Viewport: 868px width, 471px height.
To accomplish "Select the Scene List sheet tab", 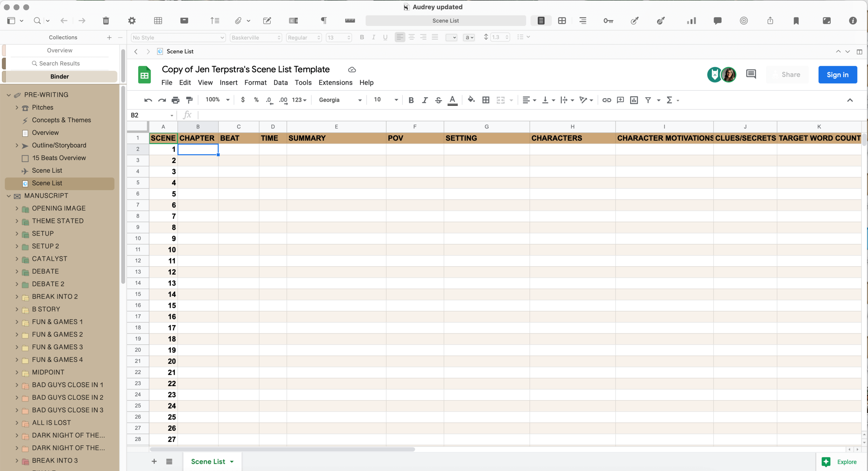I will tap(209, 461).
